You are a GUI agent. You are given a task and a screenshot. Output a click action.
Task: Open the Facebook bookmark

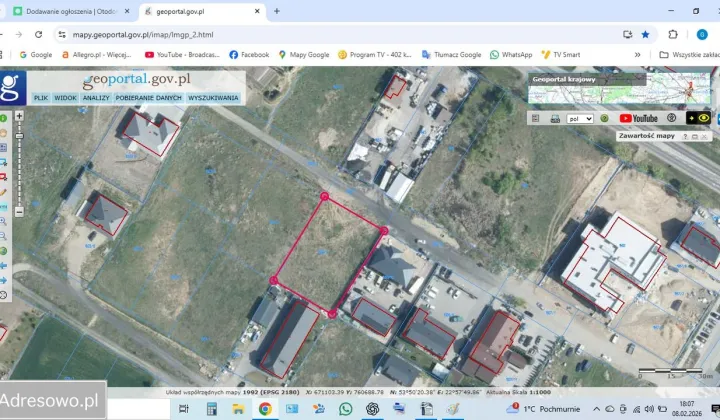pyautogui.click(x=249, y=55)
